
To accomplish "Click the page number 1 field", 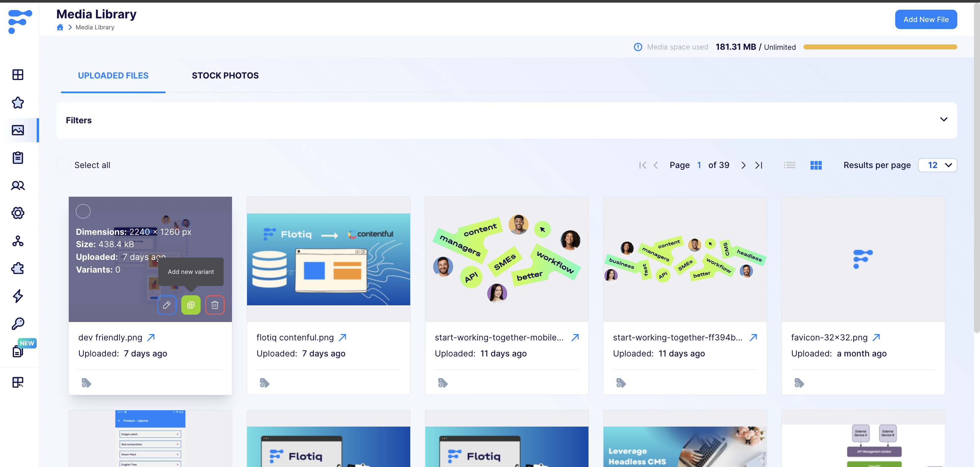I will coord(699,165).
